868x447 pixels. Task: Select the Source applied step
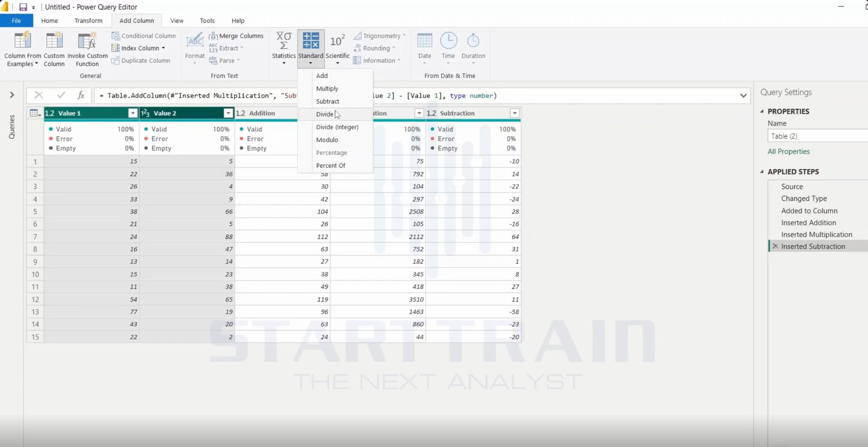click(x=792, y=186)
